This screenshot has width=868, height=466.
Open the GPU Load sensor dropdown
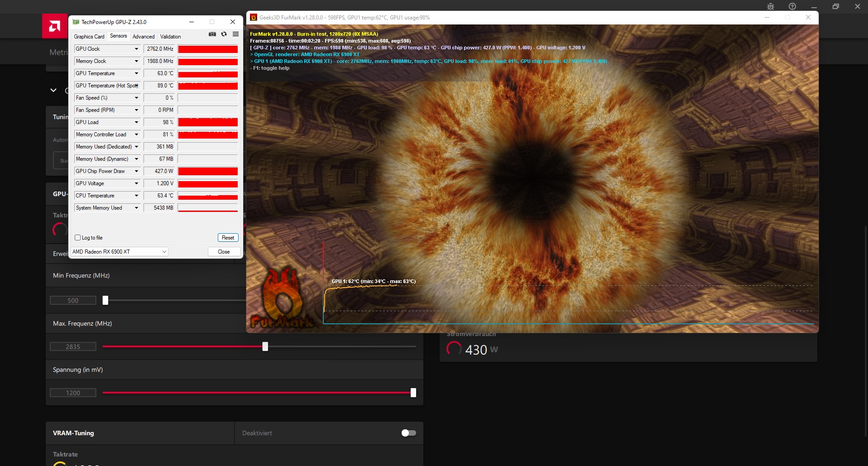tap(136, 122)
